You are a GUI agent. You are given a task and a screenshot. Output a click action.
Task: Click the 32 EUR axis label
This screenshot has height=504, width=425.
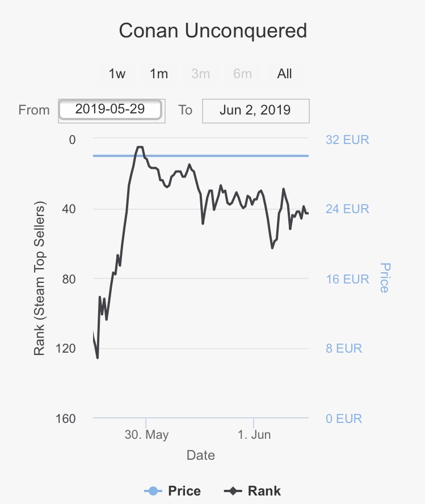point(347,140)
